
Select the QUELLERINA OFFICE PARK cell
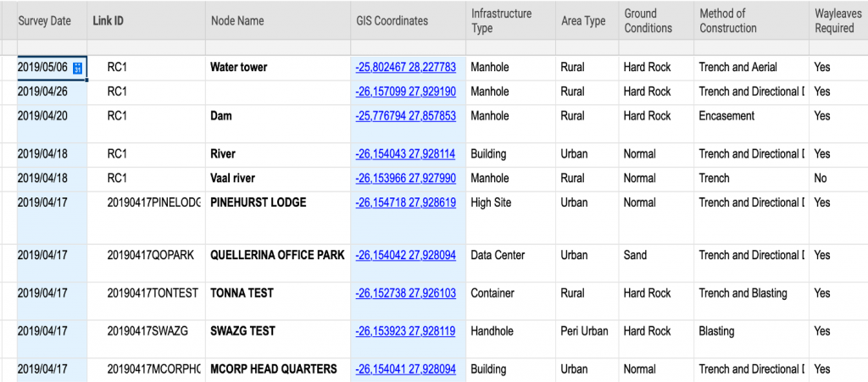click(x=277, y=256)
